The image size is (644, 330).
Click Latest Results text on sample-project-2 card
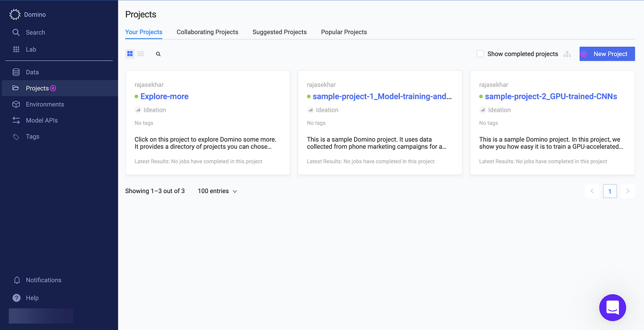point(543,161)
